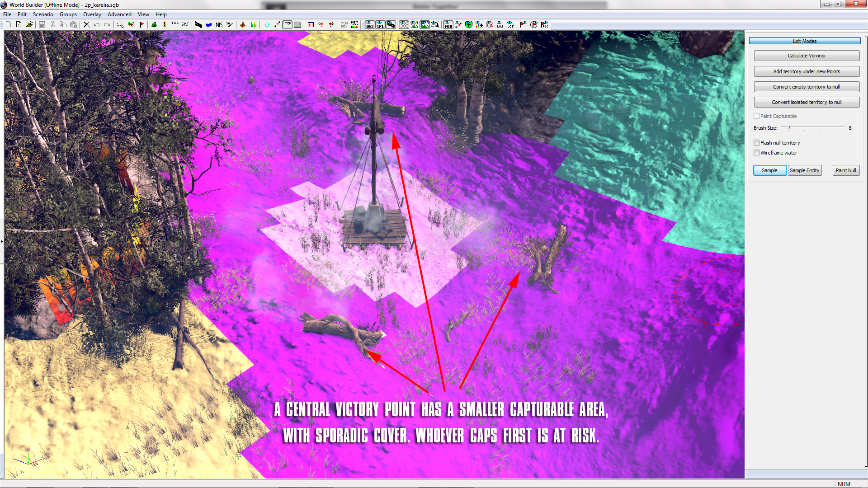
Task: Toggle checkerboard grid visibility
Action: click(x=404, y=25)
